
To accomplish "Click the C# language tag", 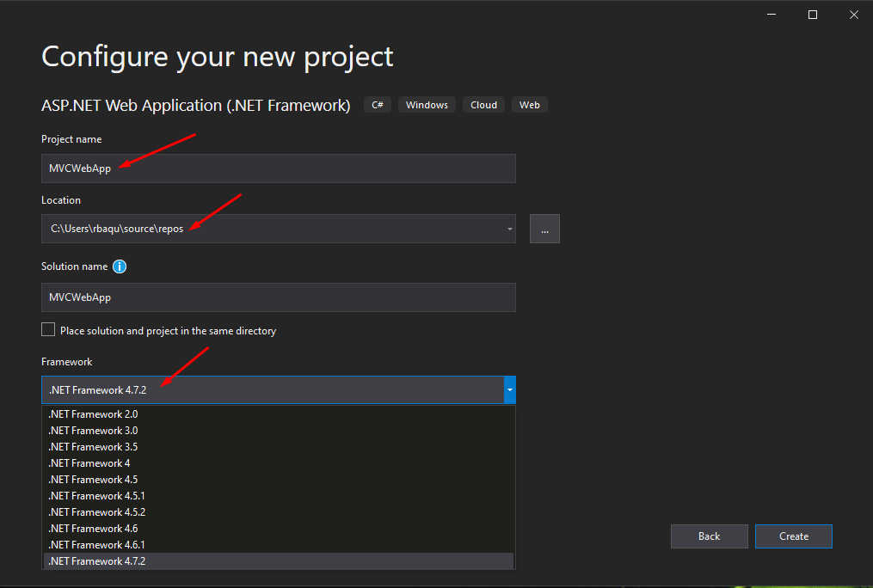I will [x=378, y=105].
